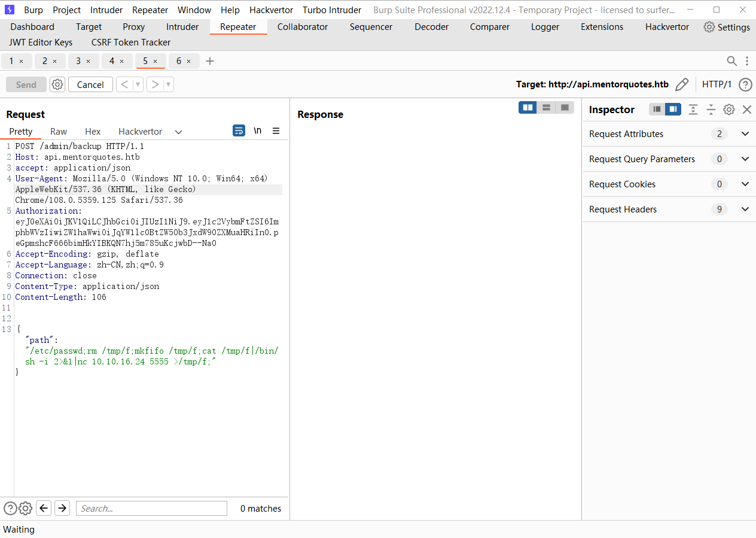Click the Inspector expand all sections icon

(693, 110)
